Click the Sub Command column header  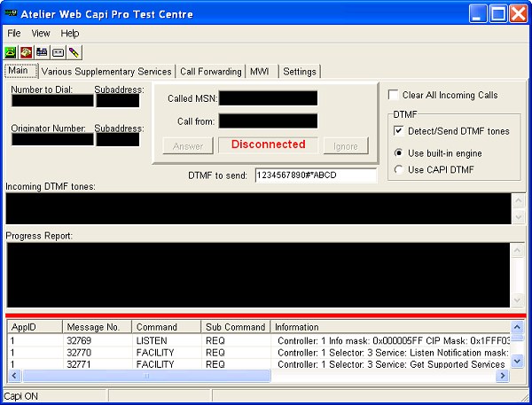click(236, 327)
